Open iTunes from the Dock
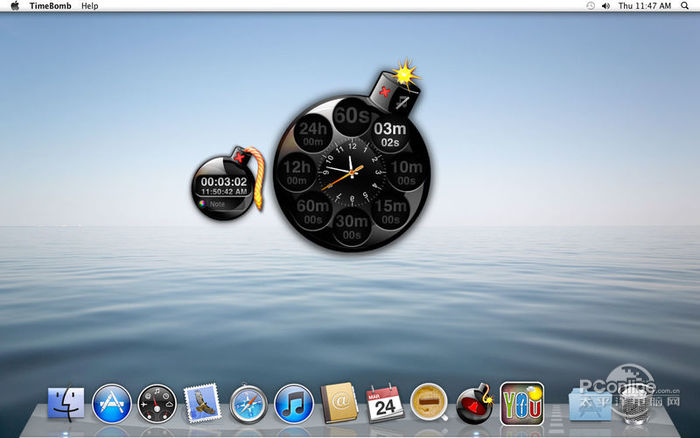This screenshot has height=438, width=700. point(293,404)
